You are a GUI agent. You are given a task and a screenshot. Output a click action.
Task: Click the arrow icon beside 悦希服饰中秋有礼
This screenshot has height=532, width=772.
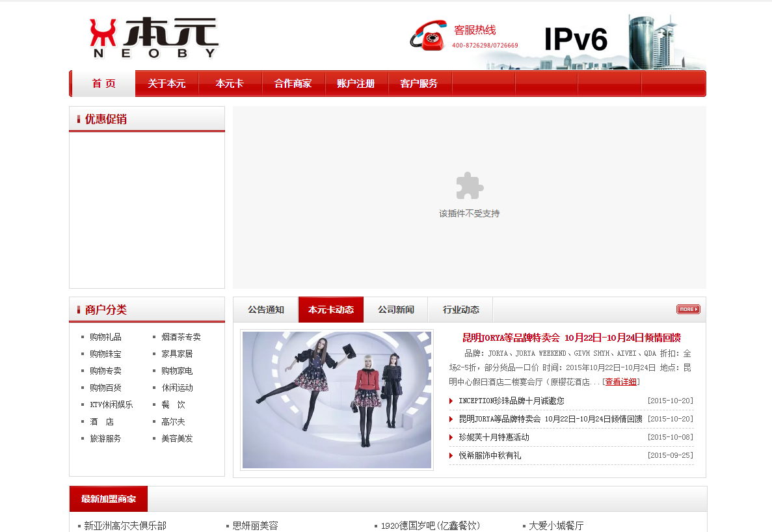coord(449,455)
